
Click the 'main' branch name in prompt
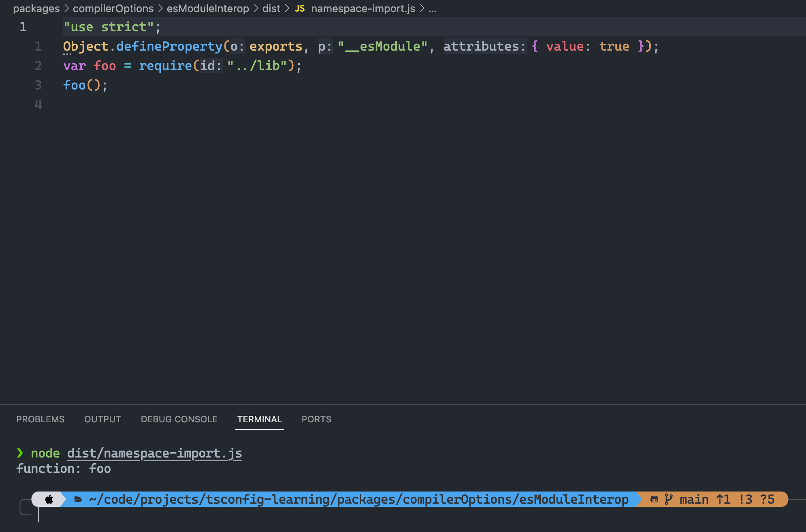click(x=694, y=499)
